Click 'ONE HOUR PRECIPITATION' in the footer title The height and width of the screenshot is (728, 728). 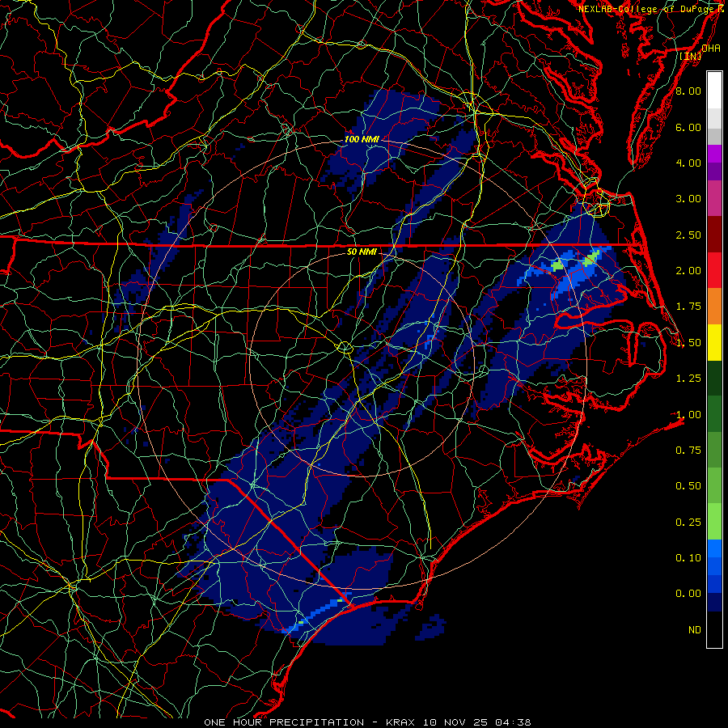(x=284, y=722)
